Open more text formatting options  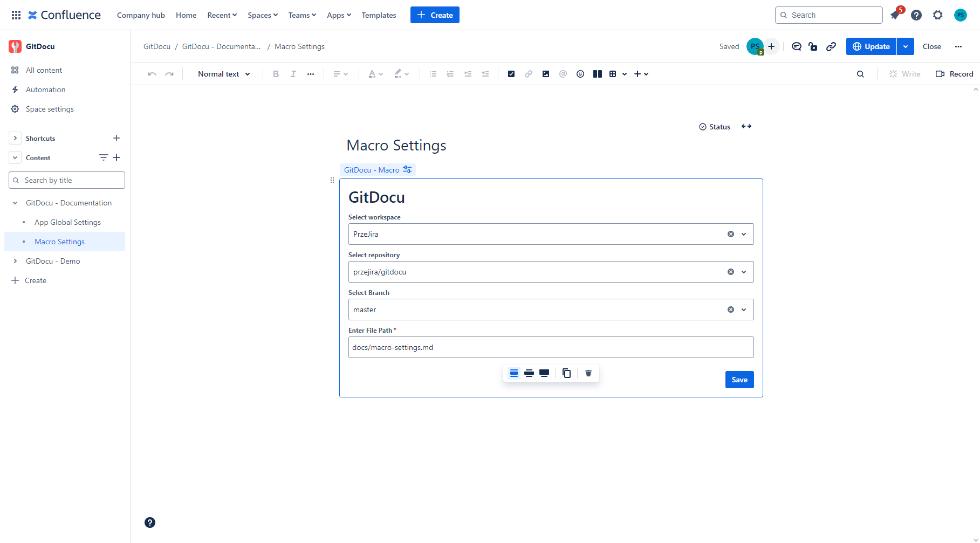coord(311,74)
